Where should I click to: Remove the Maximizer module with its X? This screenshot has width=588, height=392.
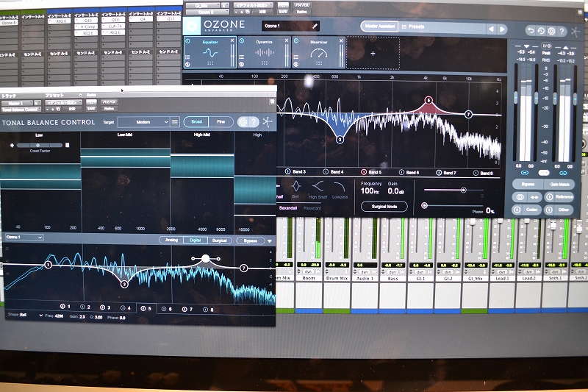(x=341, y=40)
